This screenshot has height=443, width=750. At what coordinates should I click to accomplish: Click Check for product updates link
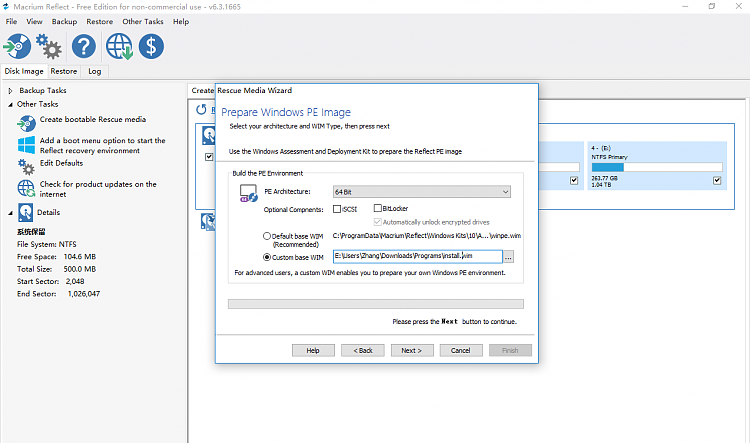(98, 189)
